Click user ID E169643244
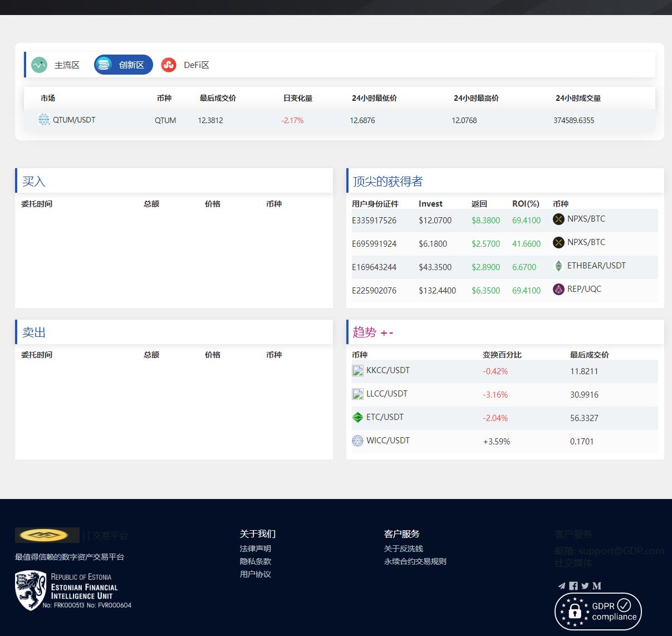672x636 pixels. click(374, 267)
